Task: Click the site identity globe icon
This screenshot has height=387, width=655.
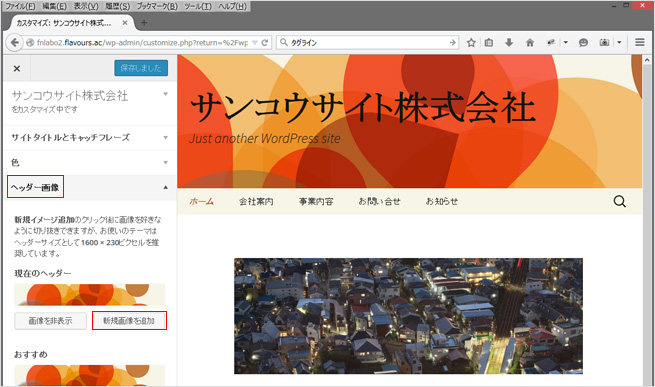Action: [30, 43]
